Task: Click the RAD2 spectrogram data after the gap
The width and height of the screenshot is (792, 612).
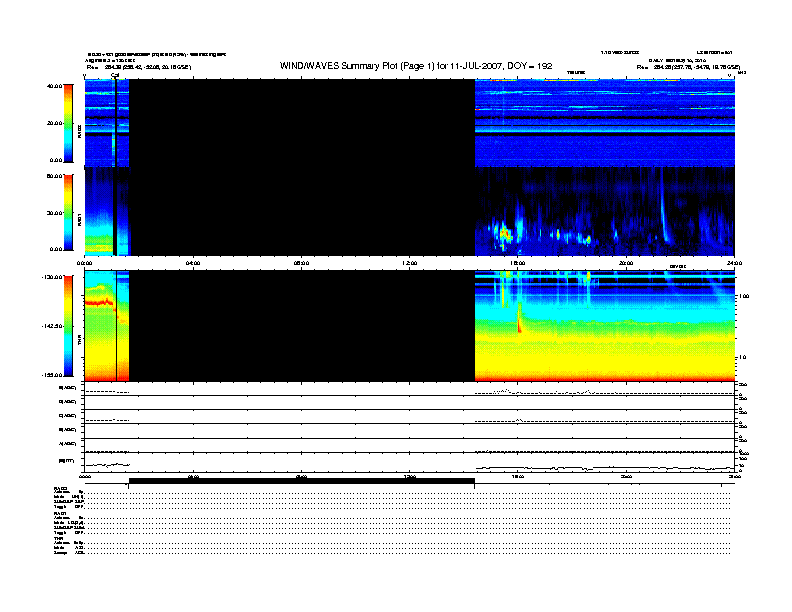Action: coord(605,123)
